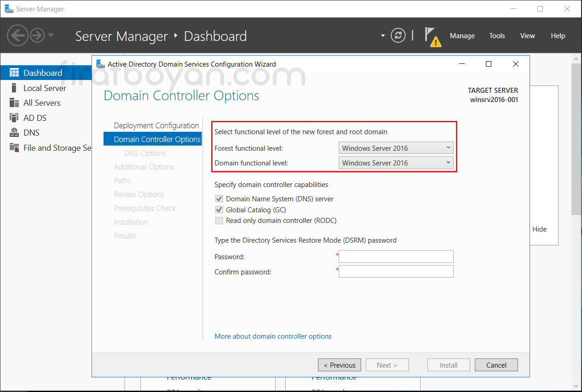The width and height of the screenshot is (582, 392).
Task: Open Domain functional level dropdown
Action: 396,163
